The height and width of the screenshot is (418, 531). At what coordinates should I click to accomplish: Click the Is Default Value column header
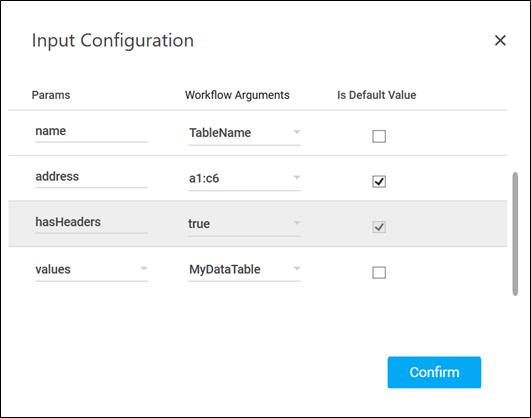[x=377, y=95]
